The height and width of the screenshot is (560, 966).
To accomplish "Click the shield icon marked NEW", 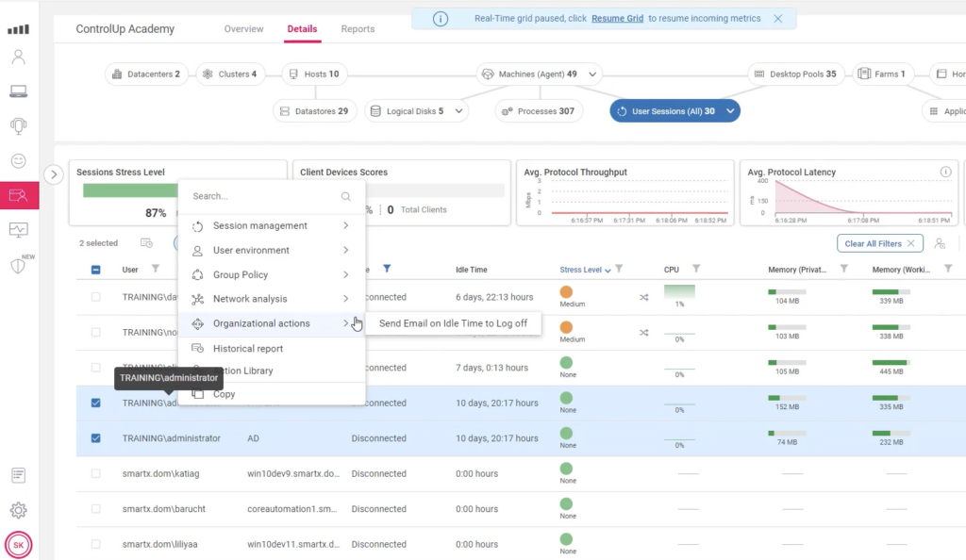I will [19, 265].
